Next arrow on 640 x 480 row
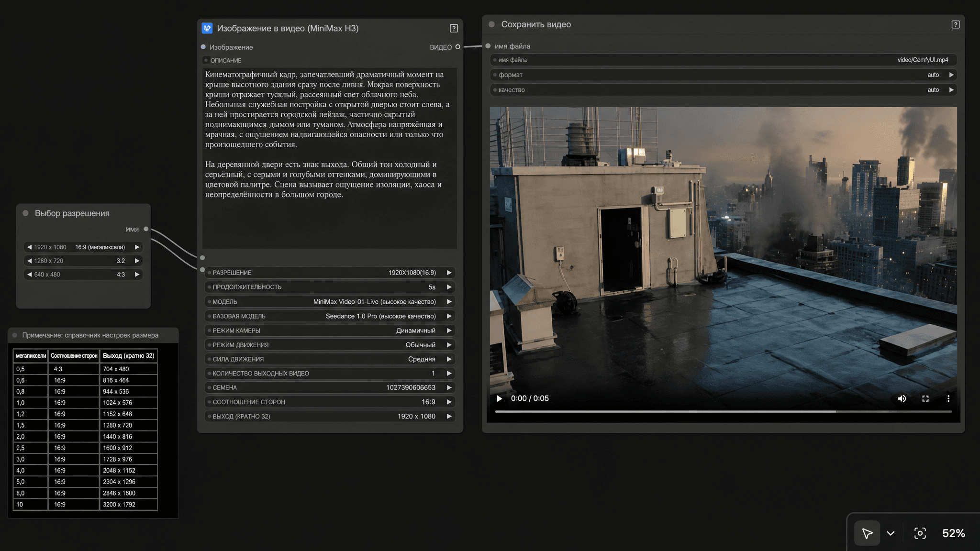The image size is (980, 551). click(137, 275)
